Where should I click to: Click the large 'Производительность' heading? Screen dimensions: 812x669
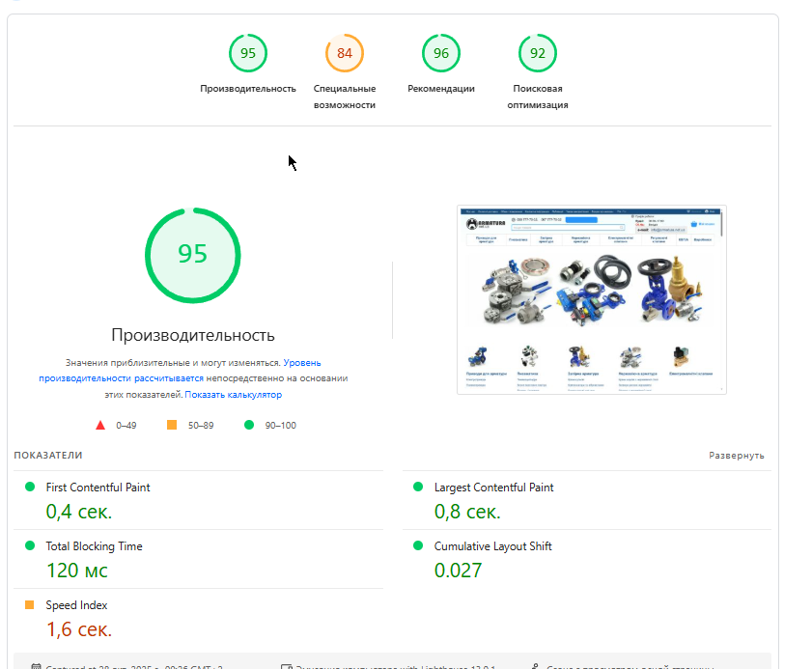[x=193, y=335]
